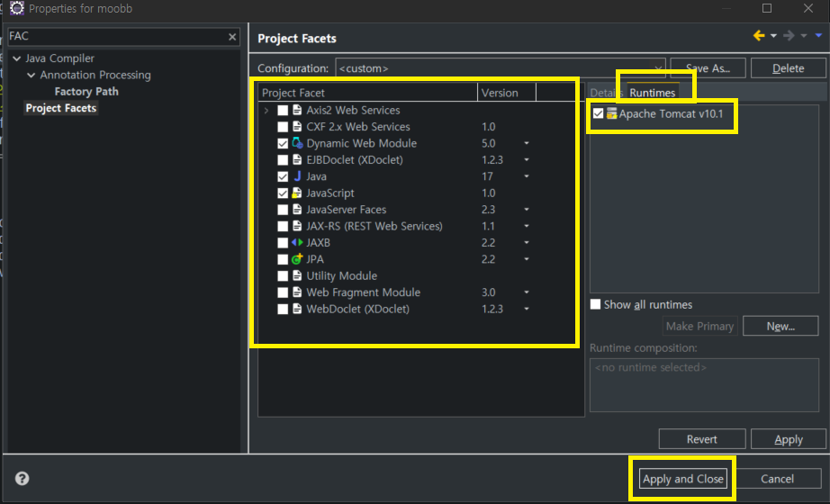The image size is (830, 504).
Task: Enable the CXF 2.x Web Services checkbox
Action: point(283,127)
